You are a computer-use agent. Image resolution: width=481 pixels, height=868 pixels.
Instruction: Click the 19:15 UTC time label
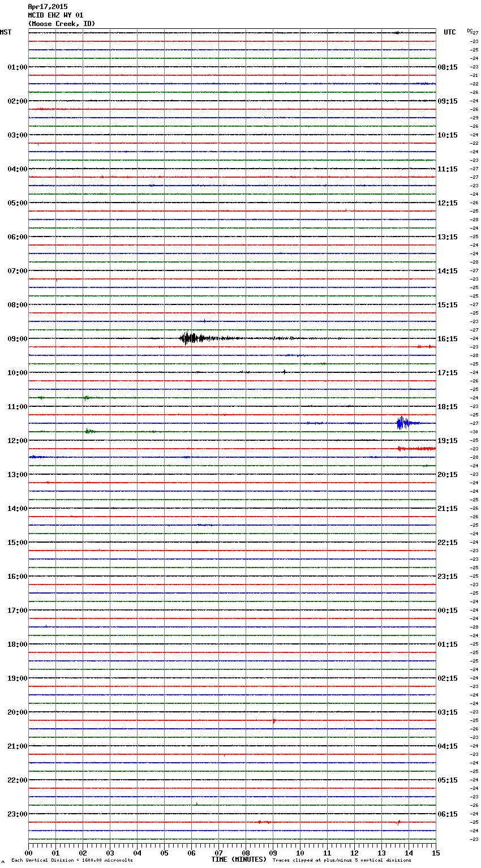point(448,441)
